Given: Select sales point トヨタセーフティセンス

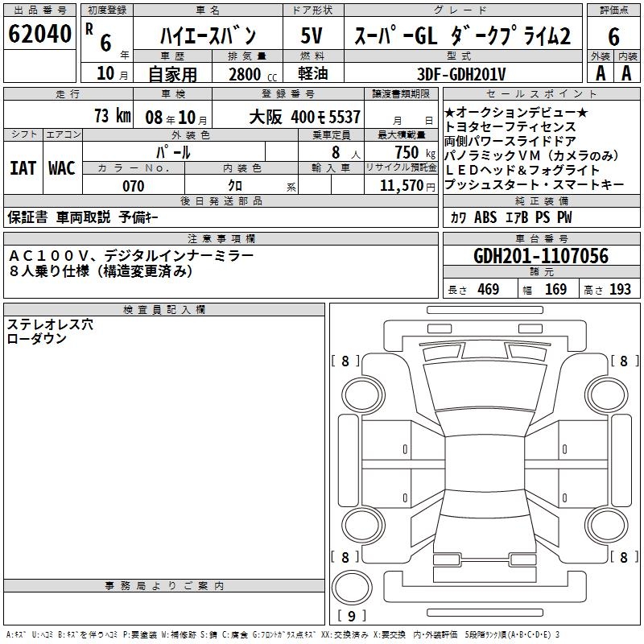Looking at the screenshot, I should coord(510,127).
